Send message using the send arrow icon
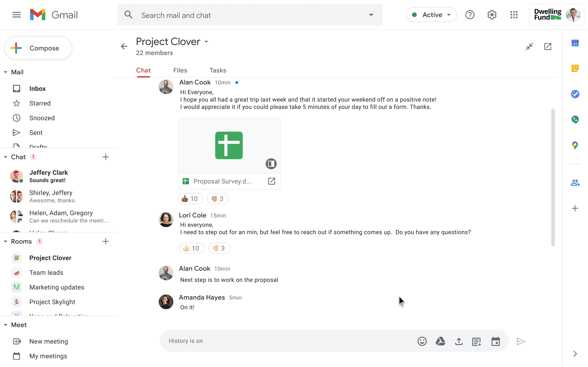This screenshot has width=588, height=367. pyautogui.click(x=522, y=341)
